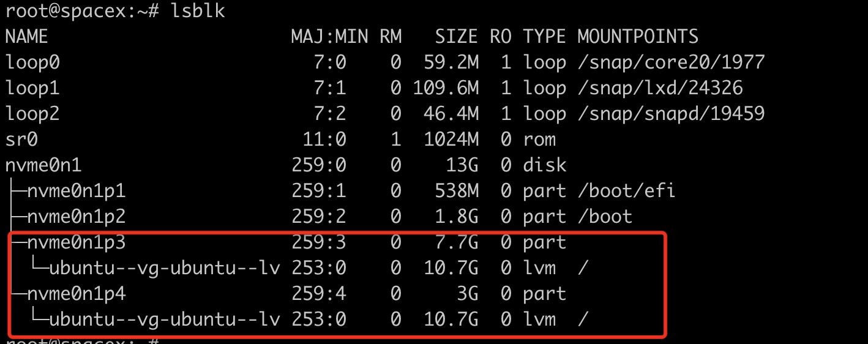
Task: Select the NAME column header
Action: tap(26, 37)
